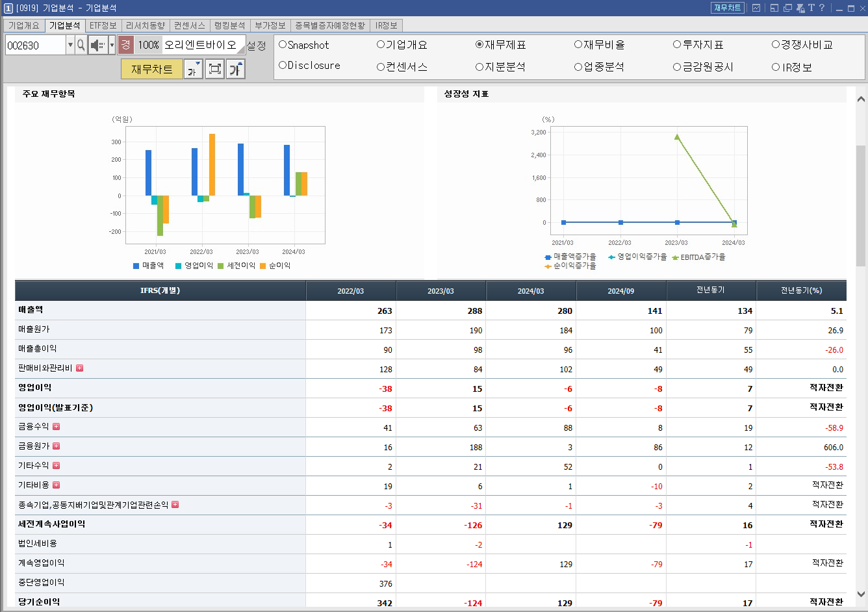Screen dimensions: 868x612
Task: Decrease font size with 가 down icon
Action: tap(194, 69)
